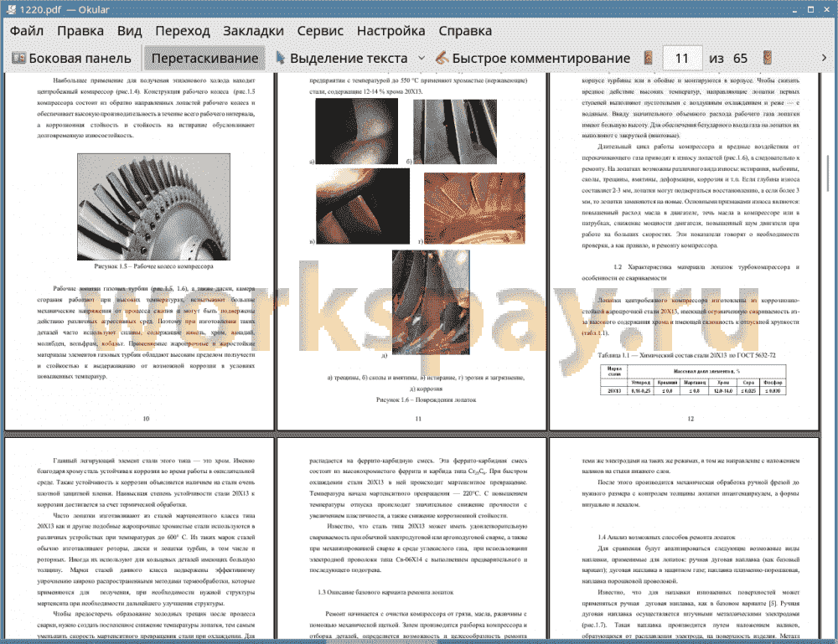838x644 pixels.
Task: Click the blade wear photo labeled в)
Action: 363,206
